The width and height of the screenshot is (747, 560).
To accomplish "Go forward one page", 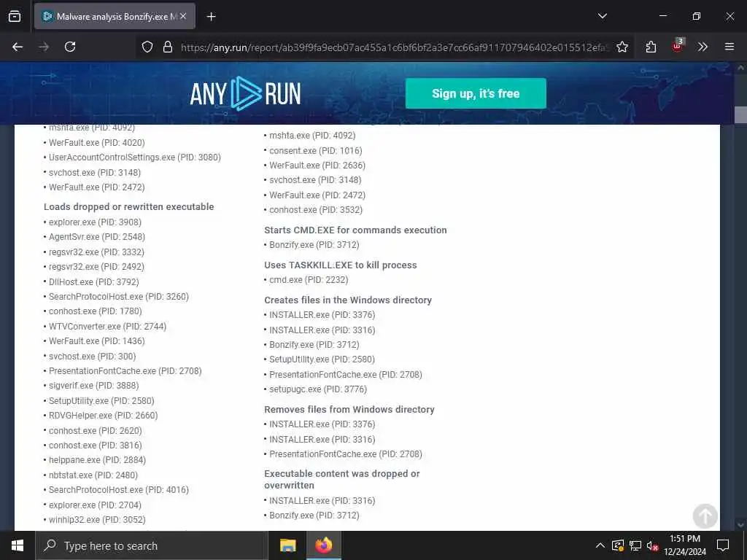I will pyautogui.click(x=44, y=47).
